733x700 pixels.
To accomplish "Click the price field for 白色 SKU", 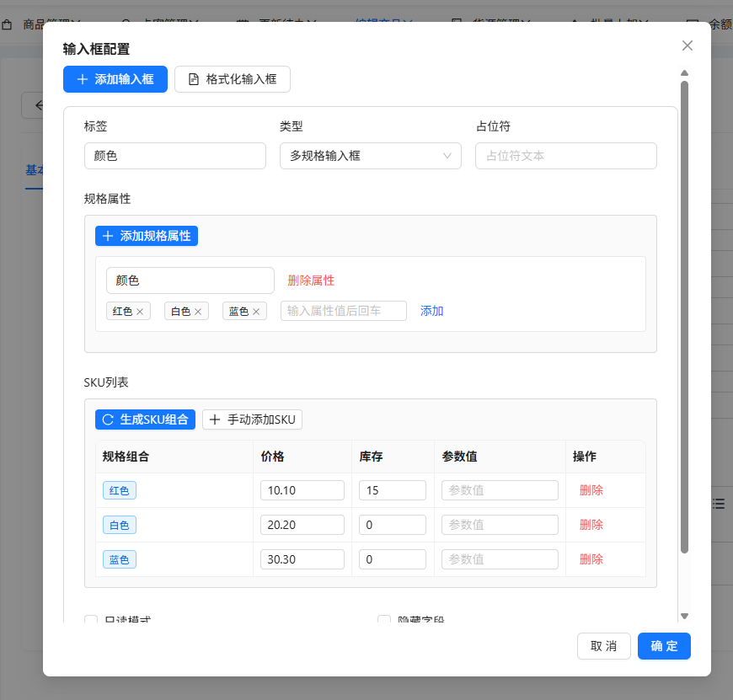I will [302, 525].
